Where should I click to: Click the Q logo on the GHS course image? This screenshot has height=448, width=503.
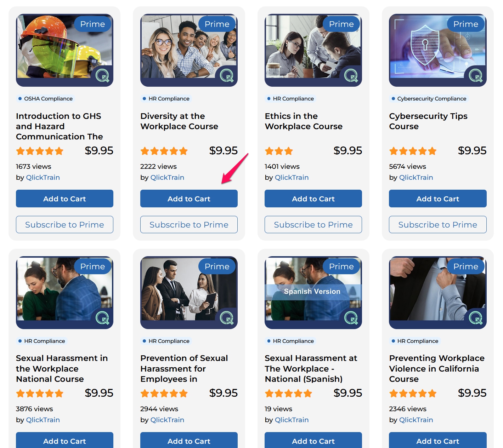coord(102,75)
